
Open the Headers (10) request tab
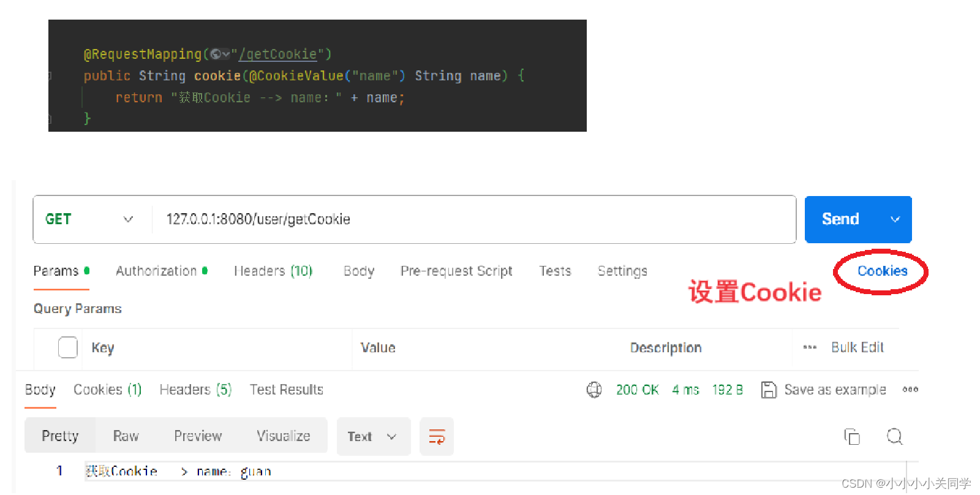point(273,271)
